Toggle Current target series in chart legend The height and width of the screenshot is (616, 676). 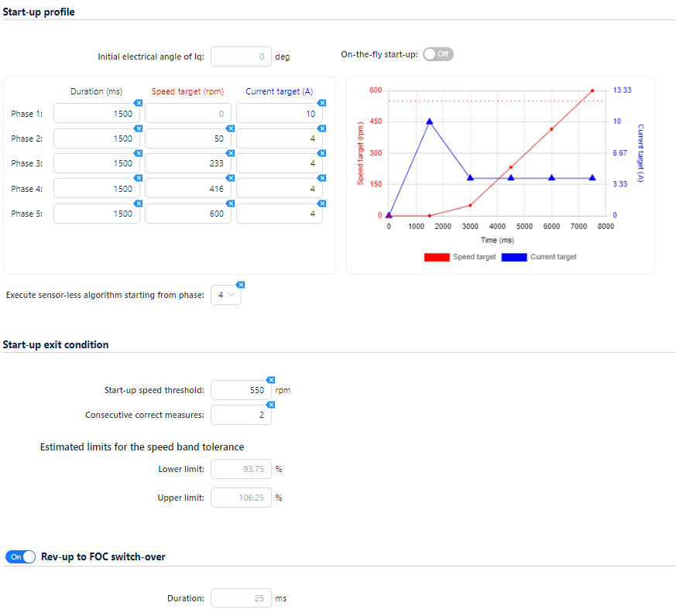(539, 257)
